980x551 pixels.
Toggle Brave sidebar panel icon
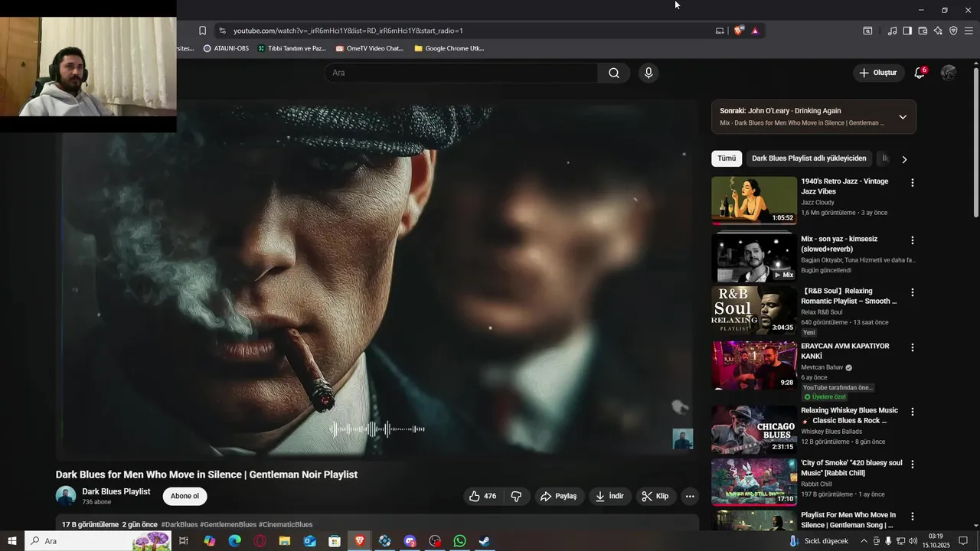(x=907, y=31)
